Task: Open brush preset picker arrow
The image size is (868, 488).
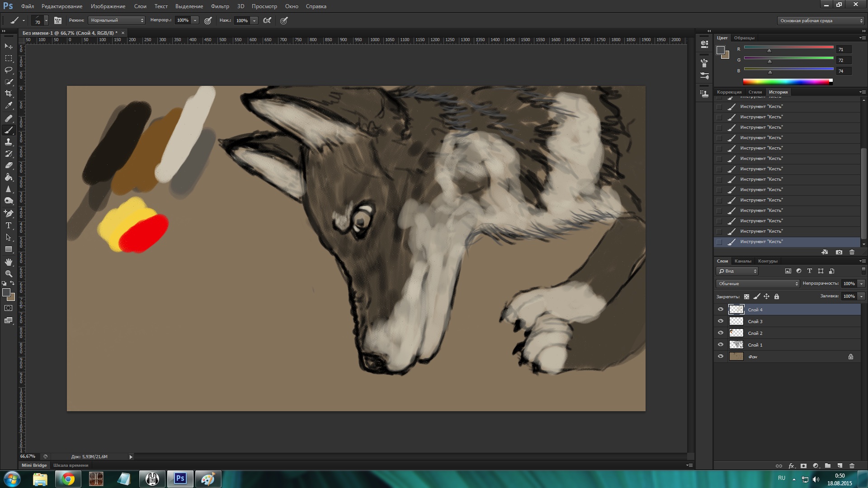Action: pos(46,20)
